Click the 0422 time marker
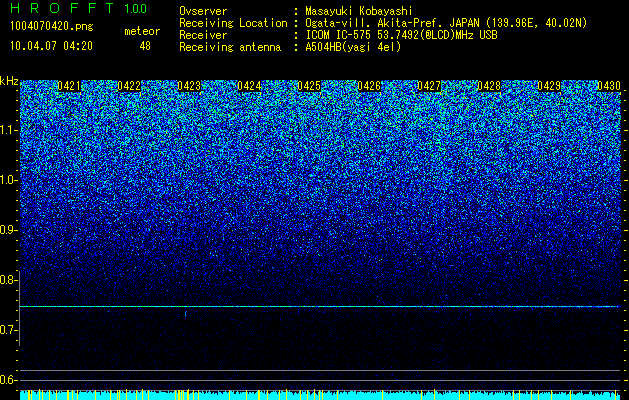The image size is (629, 400). 129,86
